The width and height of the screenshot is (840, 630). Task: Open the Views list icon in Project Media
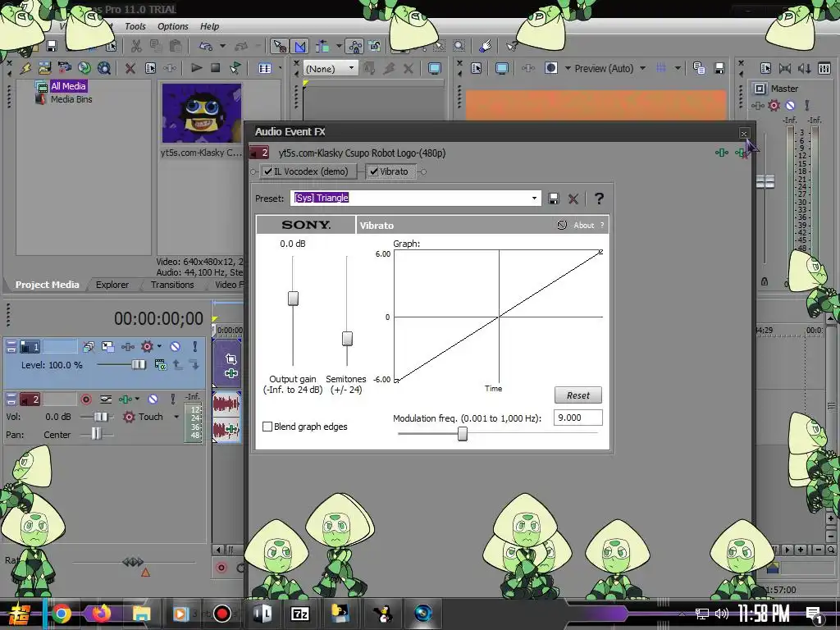click(265, 68)
